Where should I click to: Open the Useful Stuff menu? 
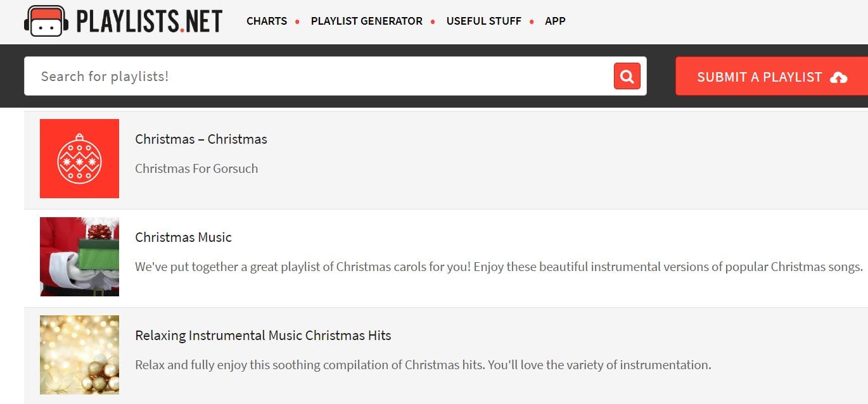pos(483,21)
